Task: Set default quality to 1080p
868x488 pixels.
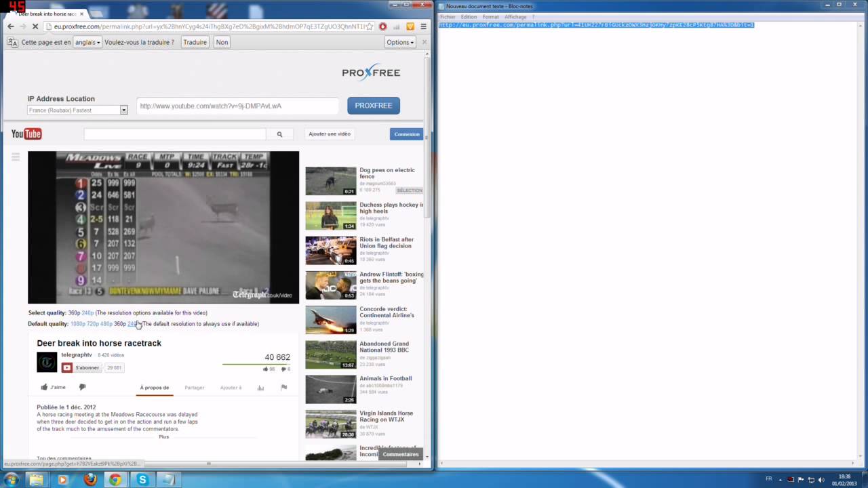Action: pos(78,323)
